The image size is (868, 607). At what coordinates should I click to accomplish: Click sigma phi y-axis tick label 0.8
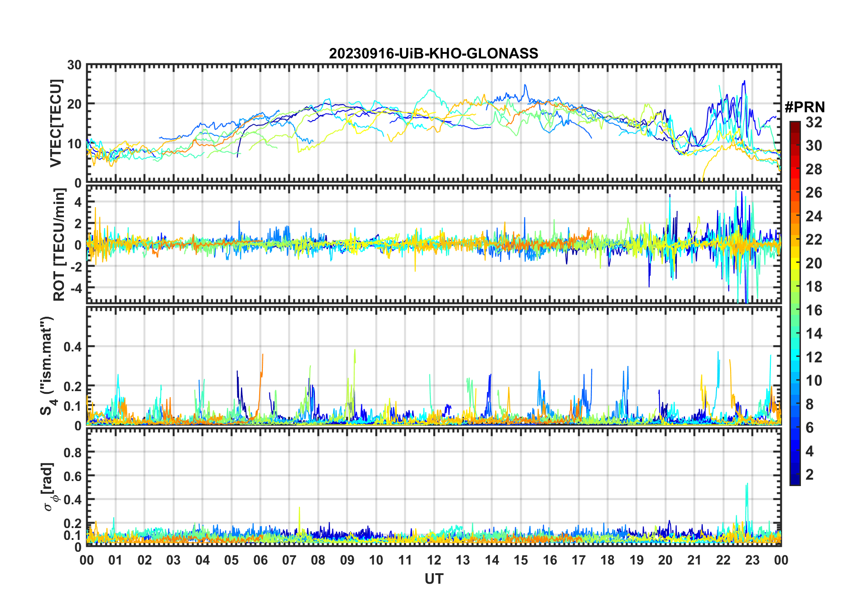[73, 452]
